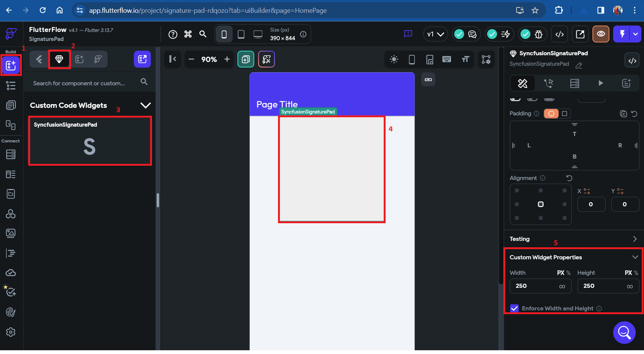
Task: Switch to the Actions tab in properties panel
Action: pyautogui.click(x=549, y=83)
